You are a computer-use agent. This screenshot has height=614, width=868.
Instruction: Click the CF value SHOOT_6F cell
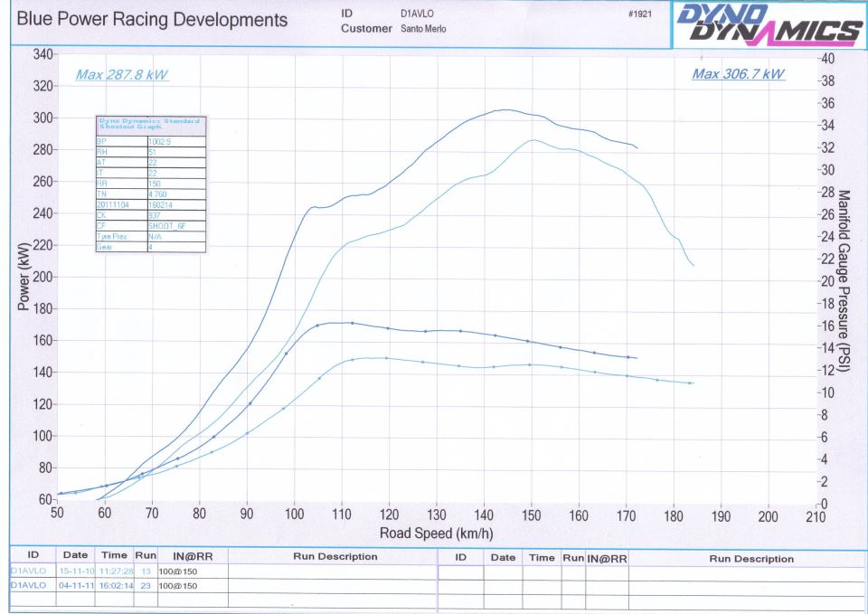(x=175, y=225)
